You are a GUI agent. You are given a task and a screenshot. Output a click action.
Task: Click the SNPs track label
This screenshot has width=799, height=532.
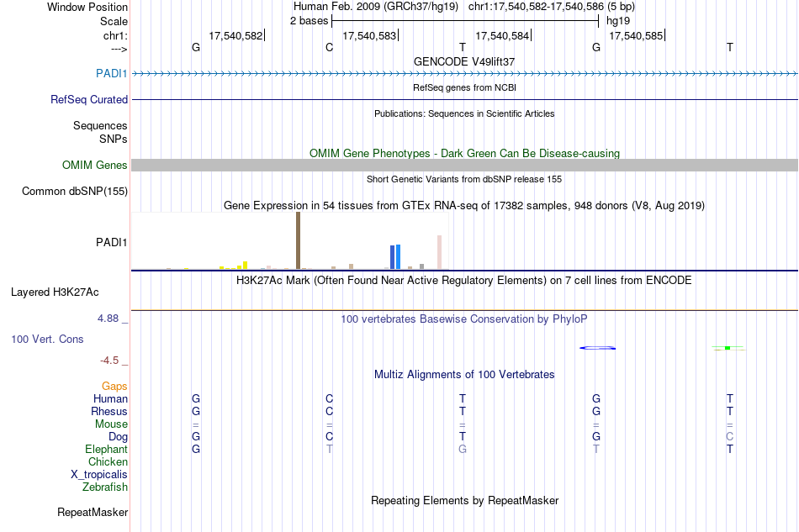point(114,139)
